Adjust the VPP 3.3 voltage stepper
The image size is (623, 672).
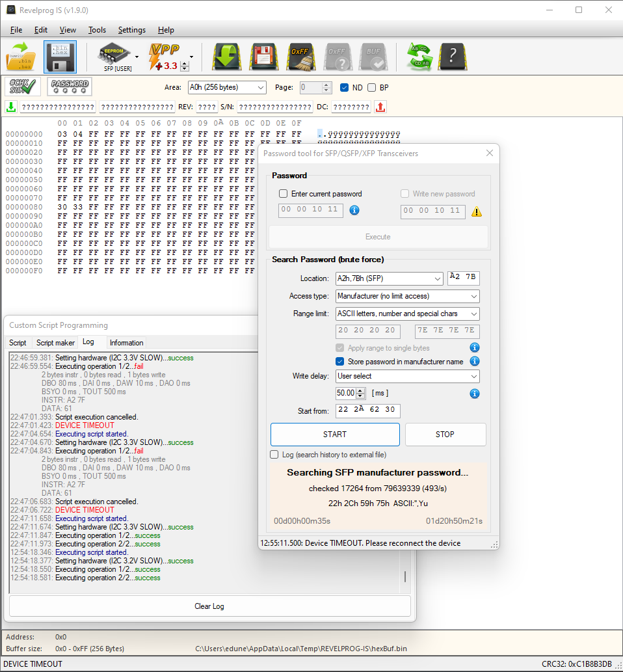coord(185,66)
